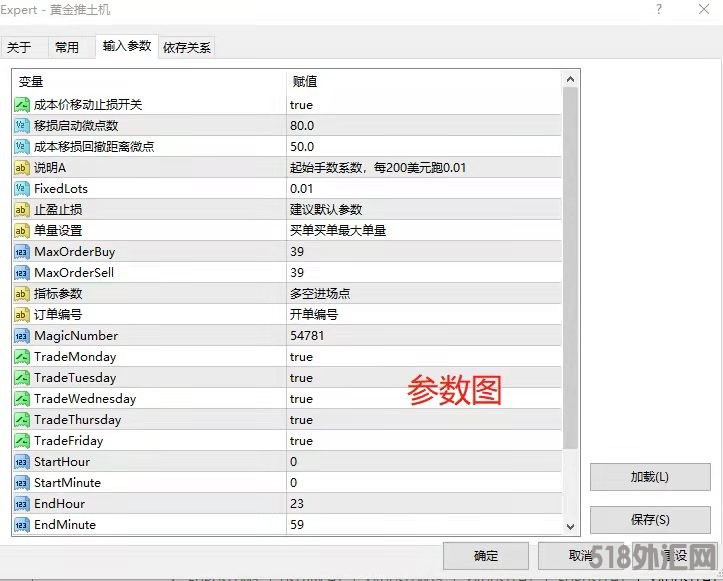Click the double icon beside 移损启动微点数
This screenshot has width=723, height=581.
click(22, 125)
